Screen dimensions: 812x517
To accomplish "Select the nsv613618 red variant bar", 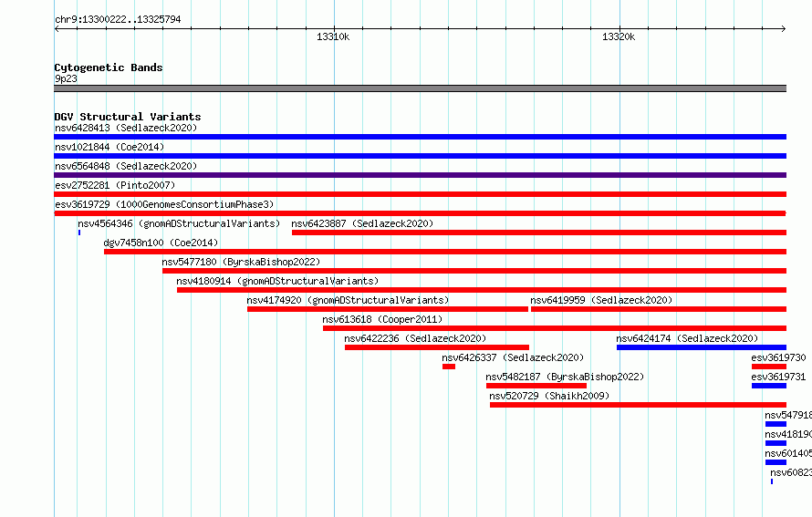I will (555, 328).
